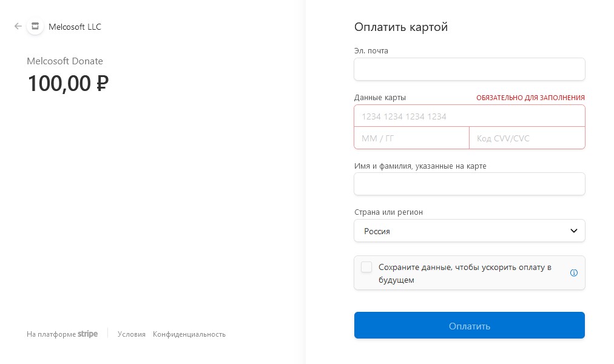Click the 100,00 ₽ amount text
This screenshot has height=364, width=614.
coord(68,83)
